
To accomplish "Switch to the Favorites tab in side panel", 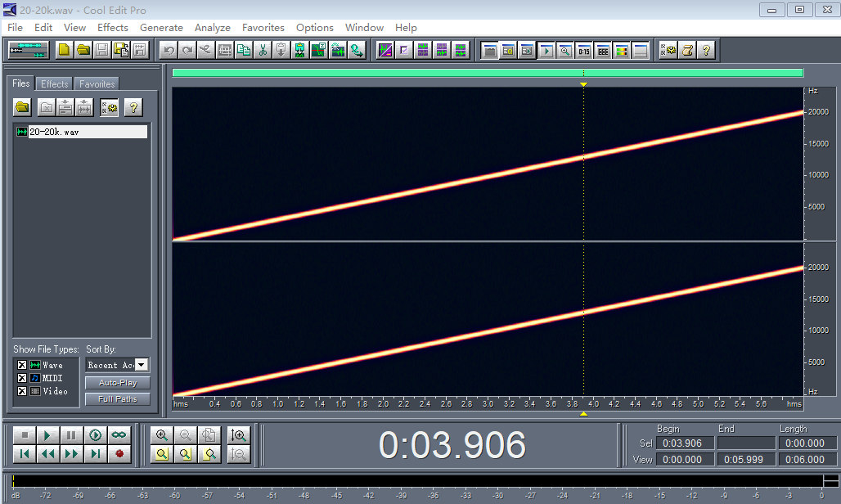I will click(97, 84).
